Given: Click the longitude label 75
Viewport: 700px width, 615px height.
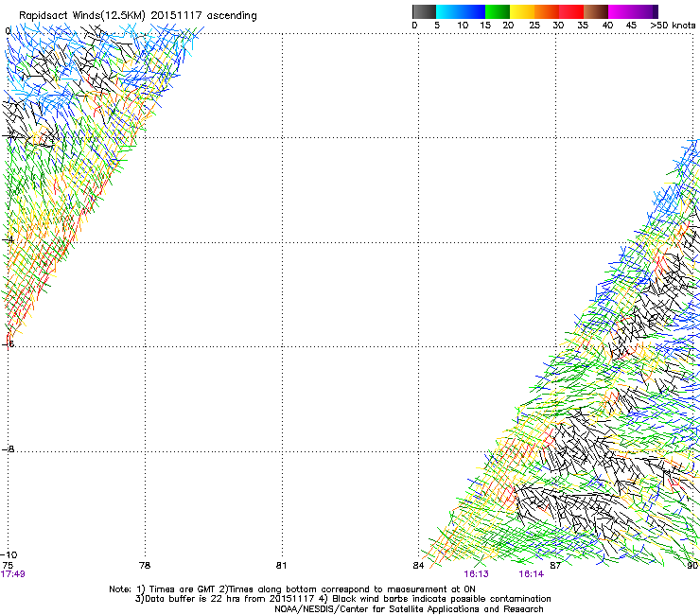Looking at the screenshot, I should point(8,566).
